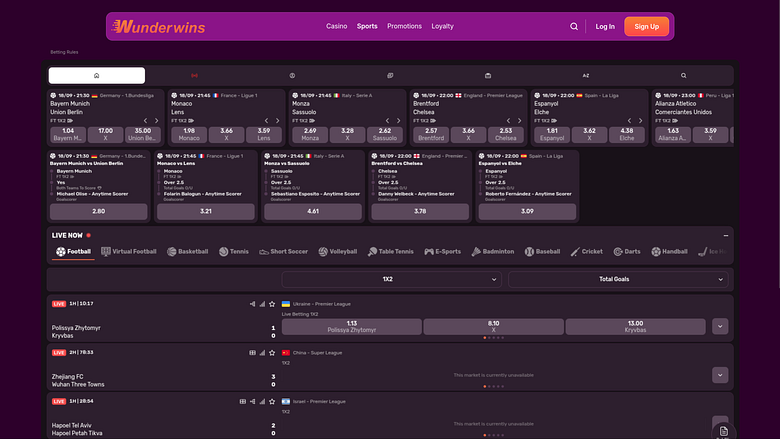Open the 1X2 market dropdown
The height and width of the screenshot is (439, 780).
tap(391, 279)
